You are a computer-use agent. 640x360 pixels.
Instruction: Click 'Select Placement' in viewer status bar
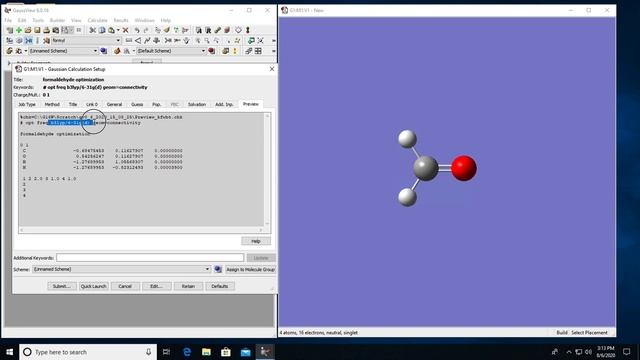[589, 333]
